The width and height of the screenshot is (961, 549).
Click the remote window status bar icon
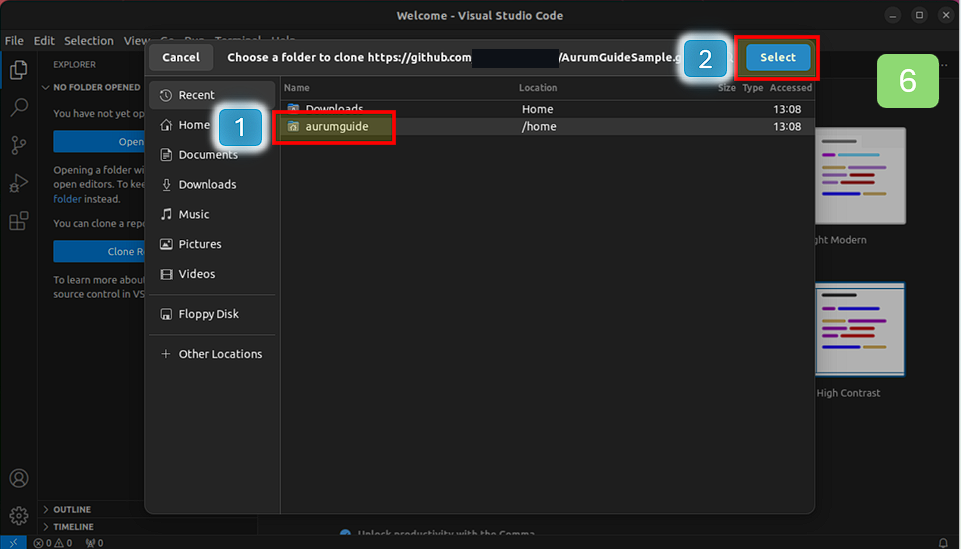pyautogui.click(x=13, y=543)
